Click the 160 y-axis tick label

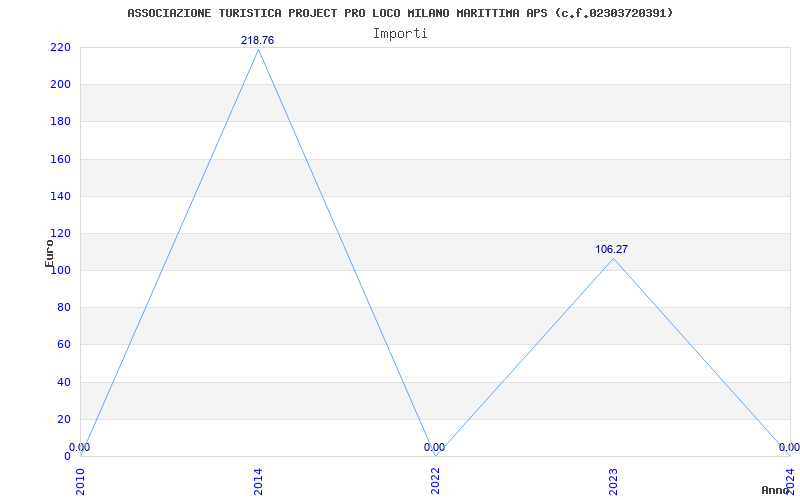(x=60, y=159)
